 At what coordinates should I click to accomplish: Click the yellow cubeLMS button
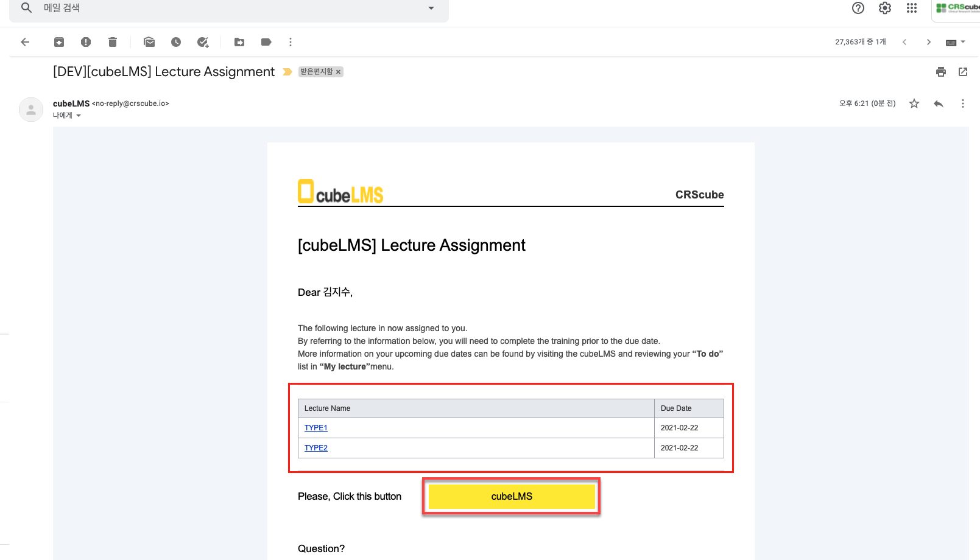tap(512, 497)
